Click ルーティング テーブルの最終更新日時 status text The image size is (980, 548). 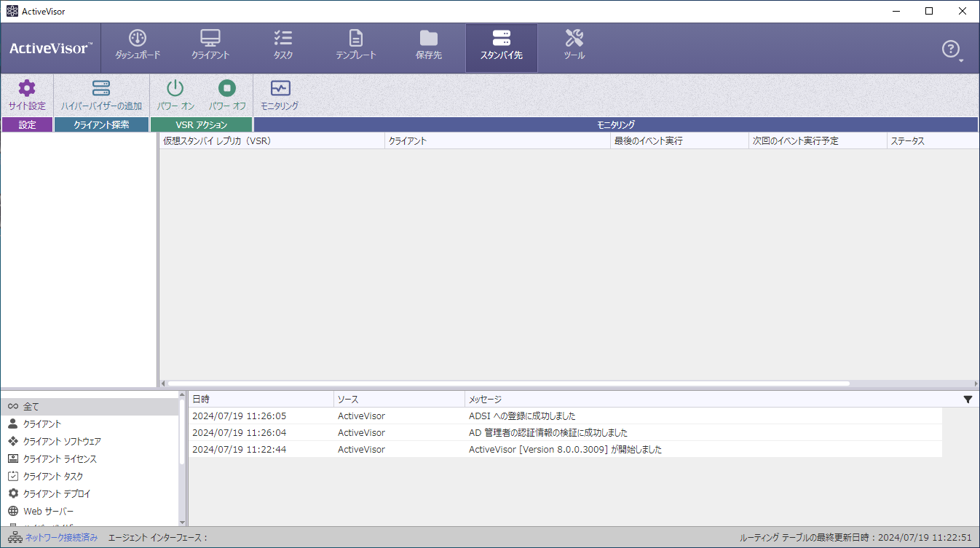[x=855, y=538]
